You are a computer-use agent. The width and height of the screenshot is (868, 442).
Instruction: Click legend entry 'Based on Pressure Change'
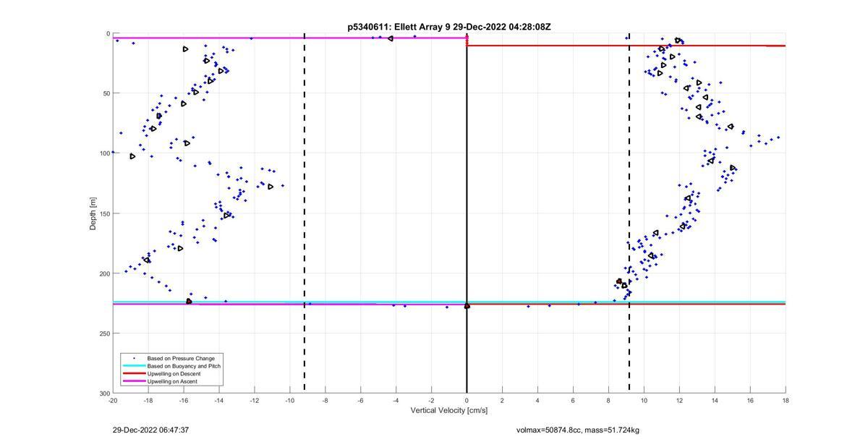click(181, 358)
